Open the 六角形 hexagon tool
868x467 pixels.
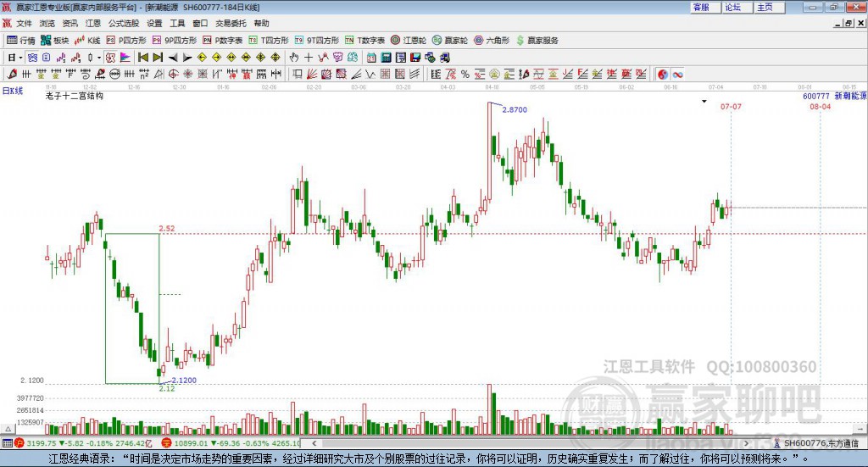492,40
